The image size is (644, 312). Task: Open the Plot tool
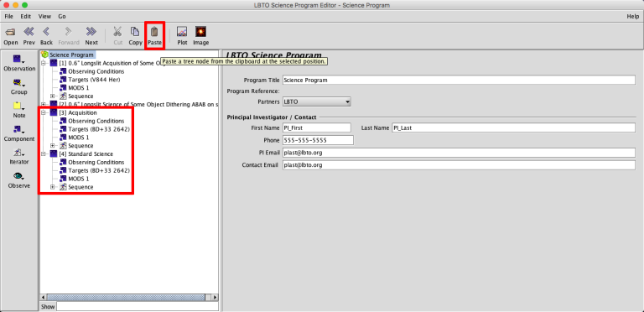[182, 32]
